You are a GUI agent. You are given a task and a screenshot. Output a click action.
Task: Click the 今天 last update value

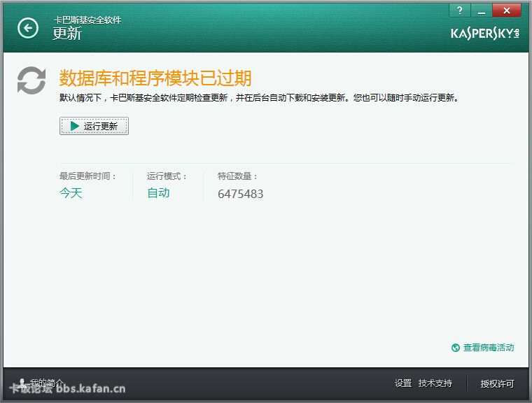[x=71, y=193]
